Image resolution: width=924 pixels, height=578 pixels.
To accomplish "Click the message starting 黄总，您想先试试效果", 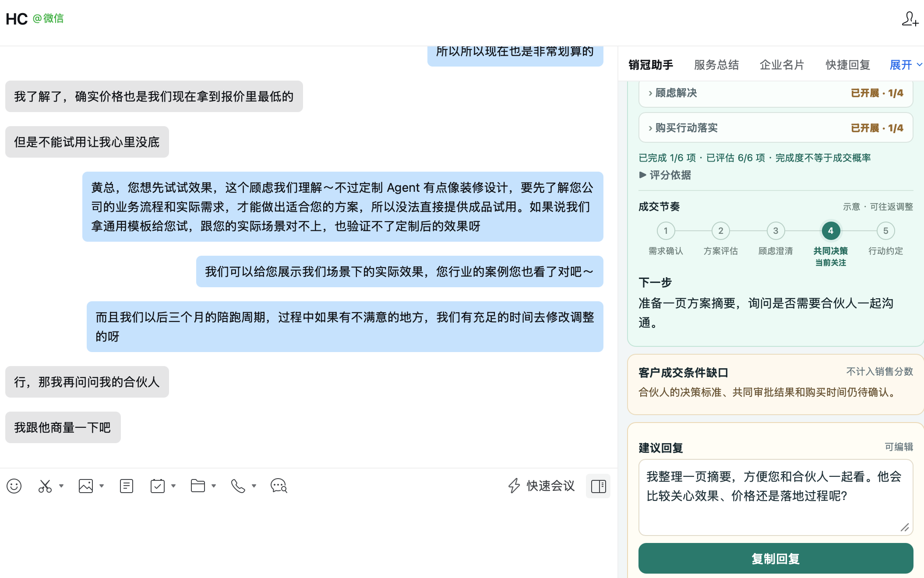I will click(x=342, y=207).
